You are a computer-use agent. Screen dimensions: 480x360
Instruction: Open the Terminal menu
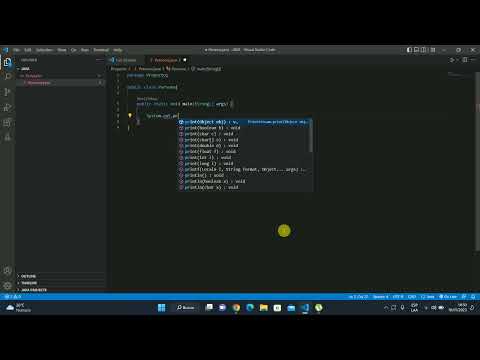click(x=101, y=50)
